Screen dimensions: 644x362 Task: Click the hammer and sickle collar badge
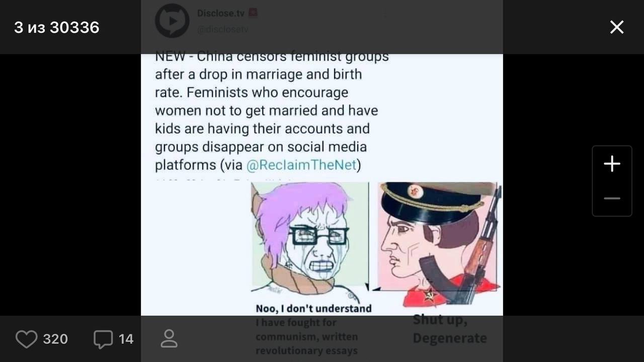429,295
